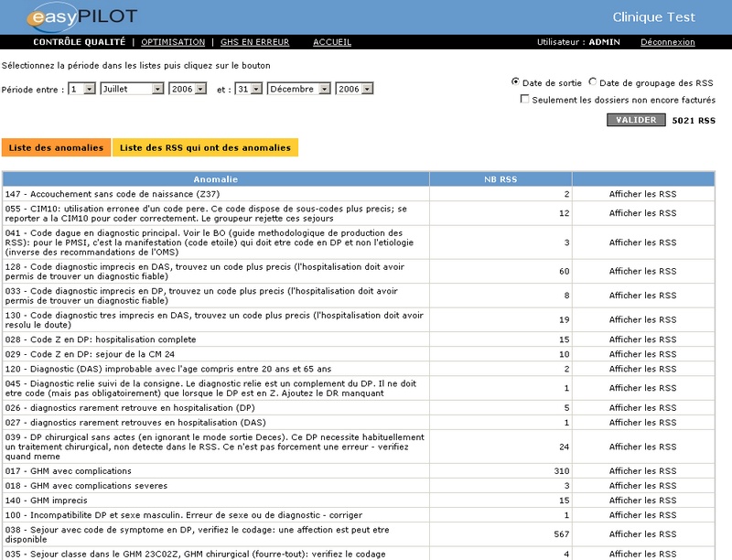Afficher les RSS for anomaly 130

coord(643,320)
